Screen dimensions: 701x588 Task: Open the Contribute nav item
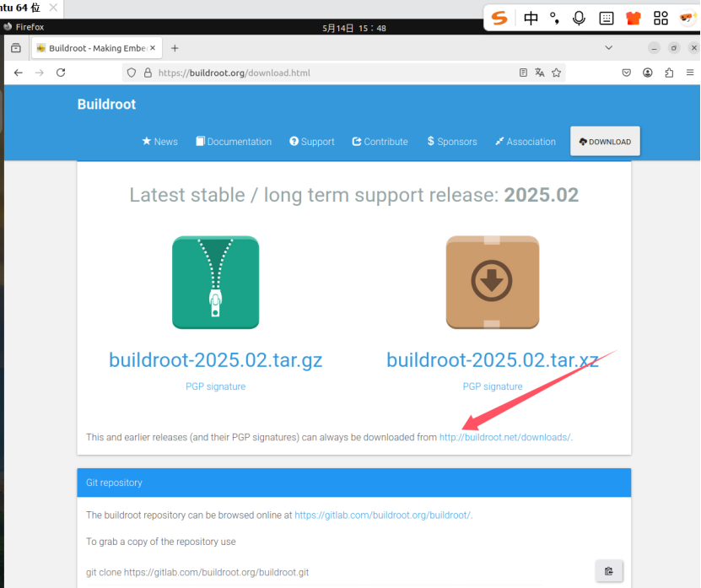[380, 142]
